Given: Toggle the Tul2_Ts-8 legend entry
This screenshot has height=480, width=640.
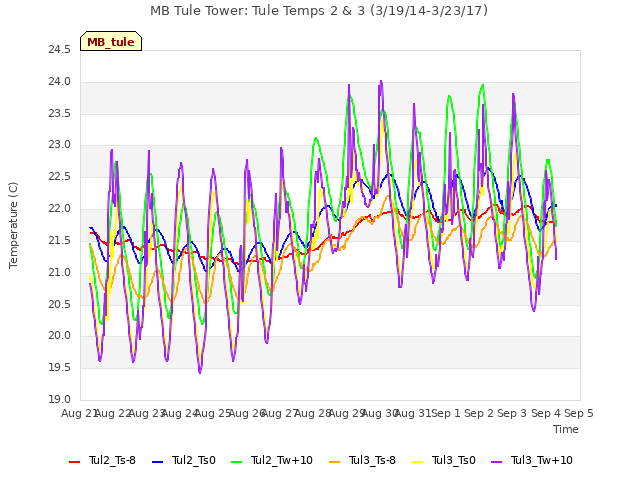Looking at the screenshot, I should point(102,460).
